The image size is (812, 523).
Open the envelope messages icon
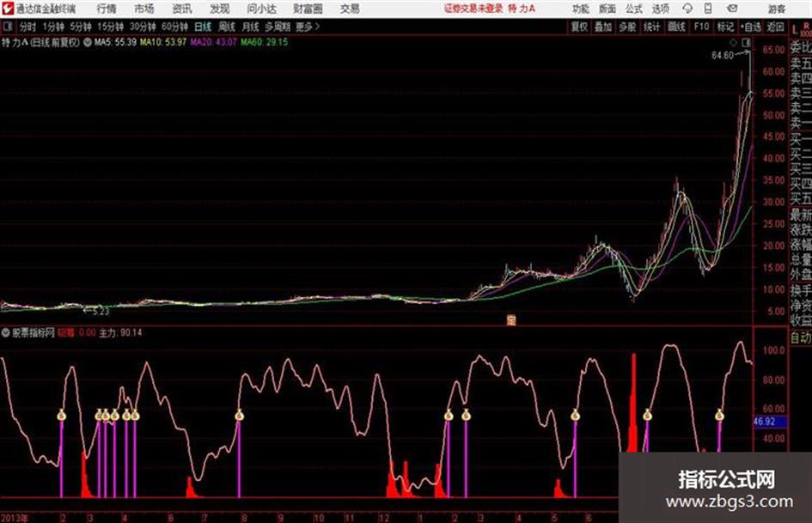pos(732,9)
